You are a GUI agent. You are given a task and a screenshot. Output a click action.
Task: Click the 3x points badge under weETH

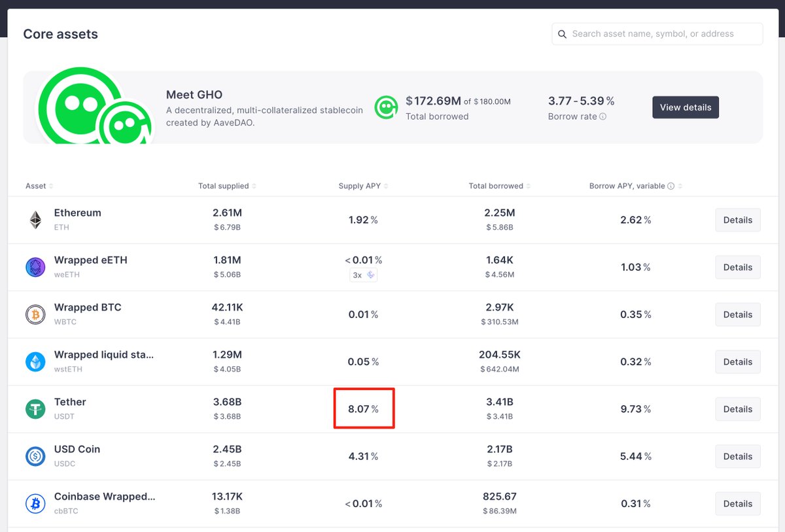pos(363,275)
